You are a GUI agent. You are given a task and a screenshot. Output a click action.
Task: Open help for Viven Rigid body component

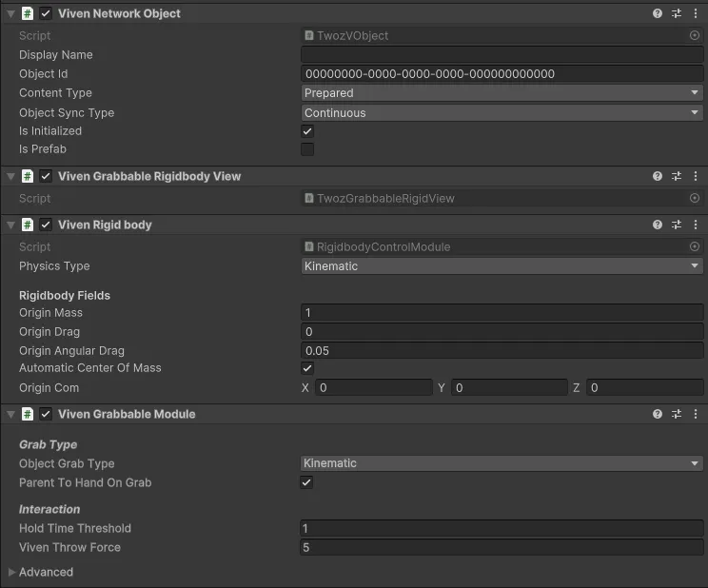(658, 225)
